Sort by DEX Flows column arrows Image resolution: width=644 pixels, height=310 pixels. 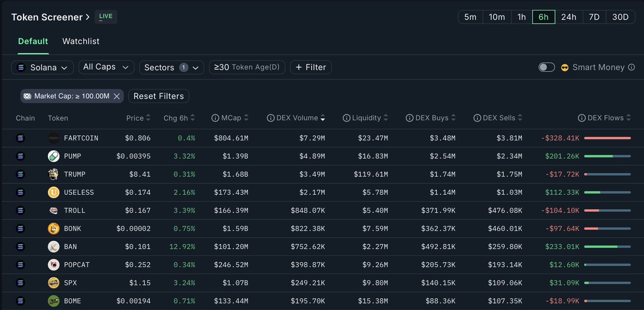coord(629,118)
